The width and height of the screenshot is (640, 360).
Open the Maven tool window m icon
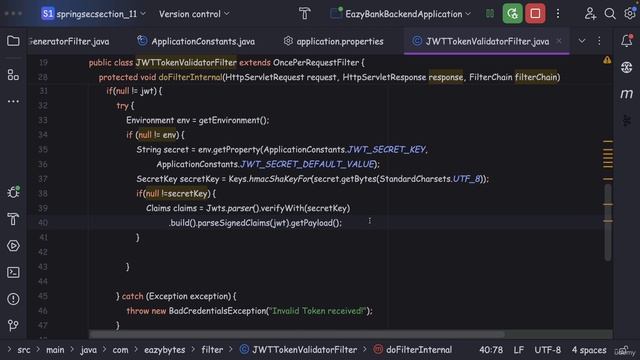[x=627, y=94]
